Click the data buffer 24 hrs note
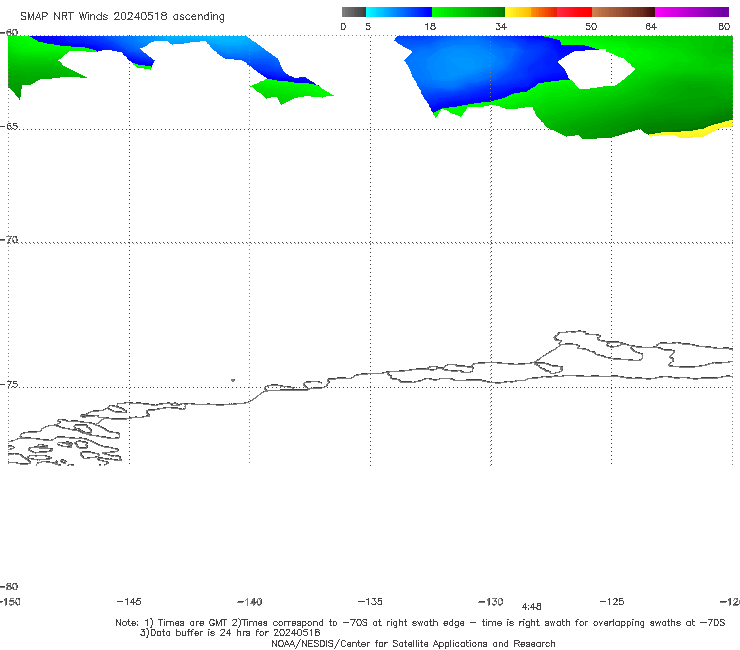Viewport: 740px width, 650px height. coord(230,633)
